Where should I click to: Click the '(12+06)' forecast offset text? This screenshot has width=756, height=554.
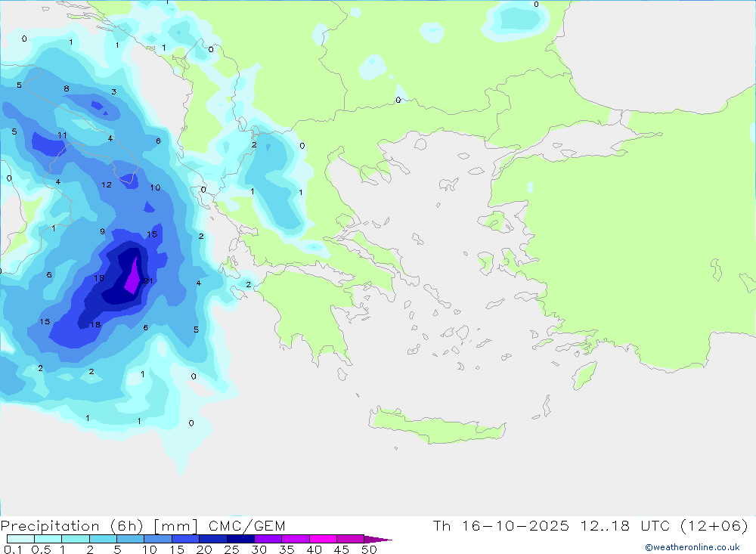tap(714, 525)
